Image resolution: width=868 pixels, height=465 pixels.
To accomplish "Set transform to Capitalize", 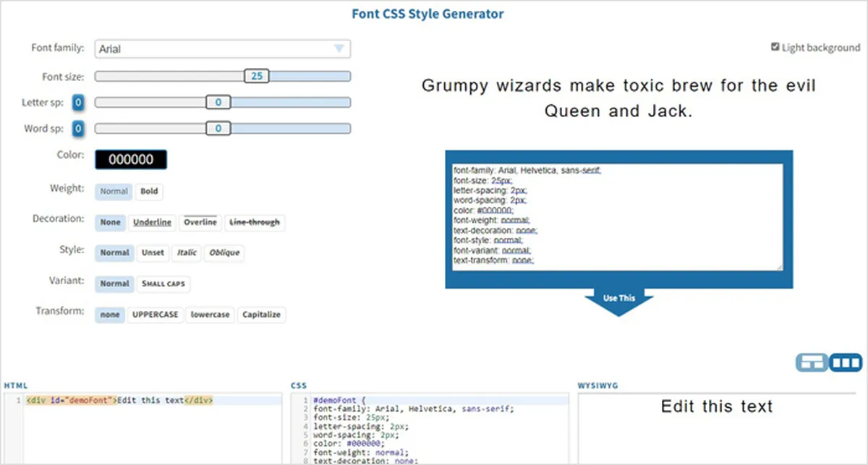I will (261, 315).
